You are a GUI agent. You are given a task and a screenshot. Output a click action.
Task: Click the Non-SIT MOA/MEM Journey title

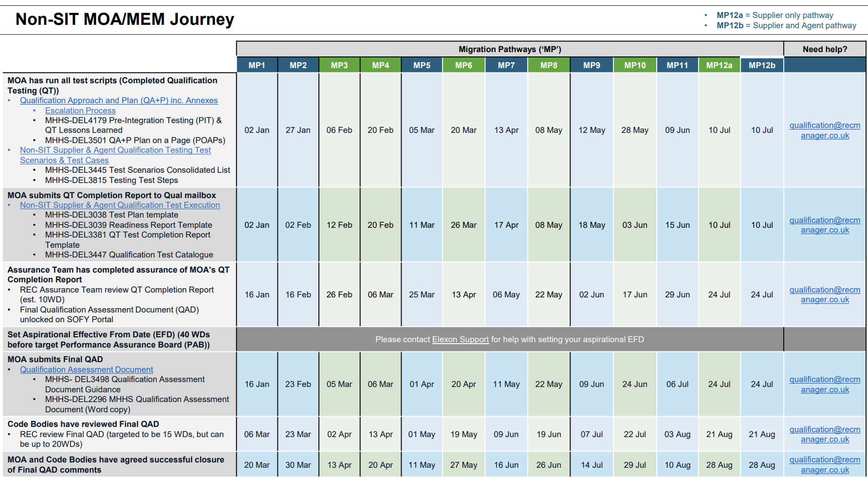click(125, 19)
